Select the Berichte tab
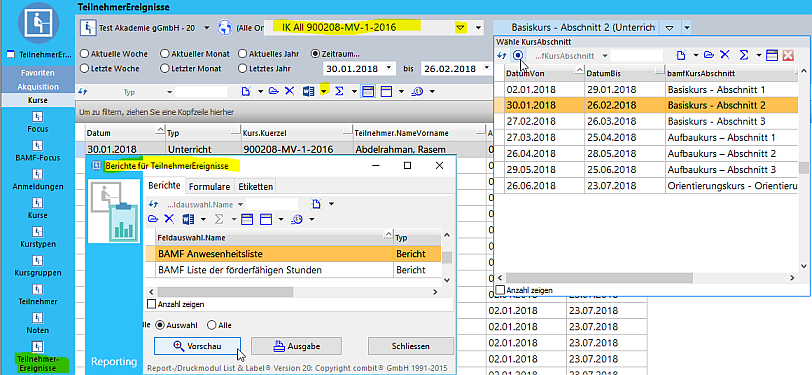The image size is (812, 375). (165, 185)
